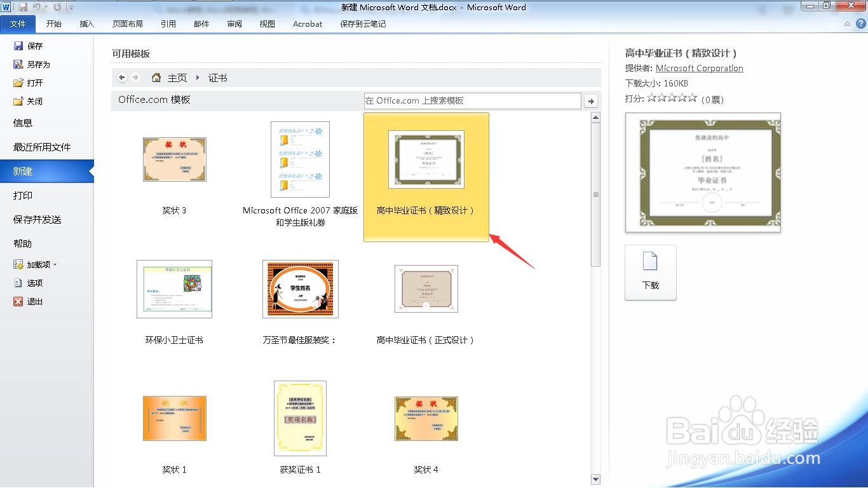Click the back navigation arrow icon

pos(122,78)
